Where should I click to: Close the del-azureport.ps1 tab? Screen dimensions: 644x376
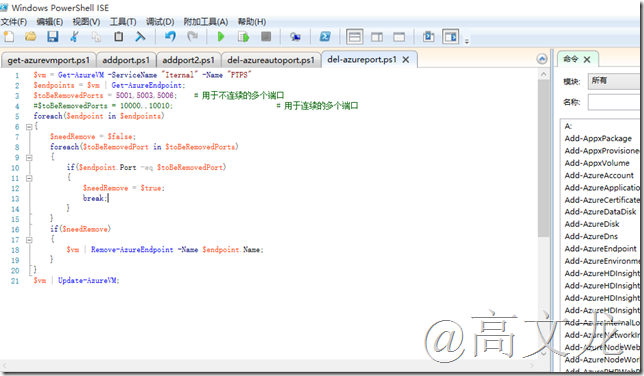(x=406, y=60)
